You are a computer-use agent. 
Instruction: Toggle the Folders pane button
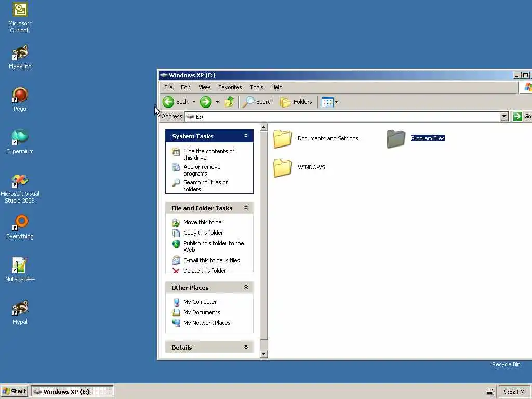pyautogui.click(x=296, y=102)
